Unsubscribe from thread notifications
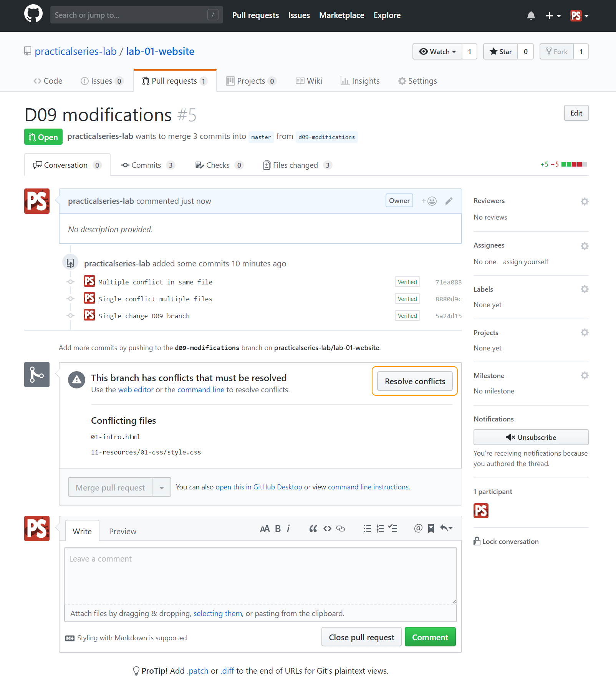The width and height of the screenshot is (616, 684). 531,437
